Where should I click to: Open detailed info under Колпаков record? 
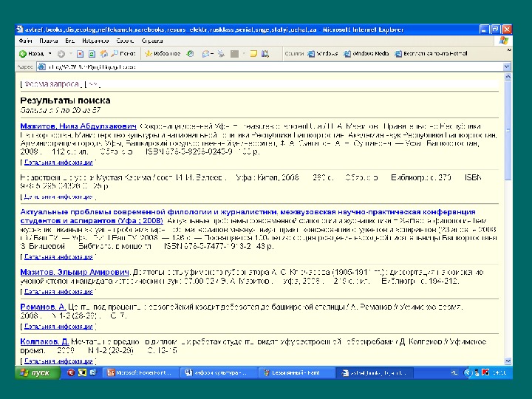[58, 361]
